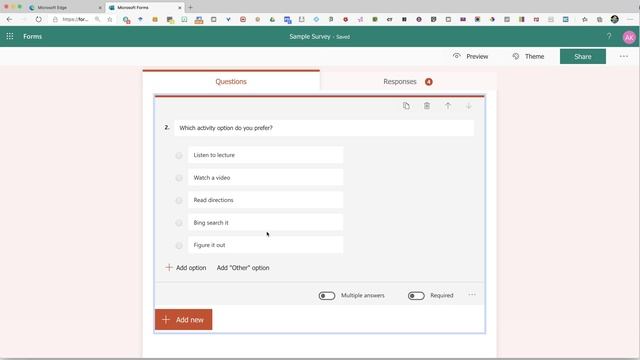
Task: Select the Figure it out radio button
Action: (179, 245)
